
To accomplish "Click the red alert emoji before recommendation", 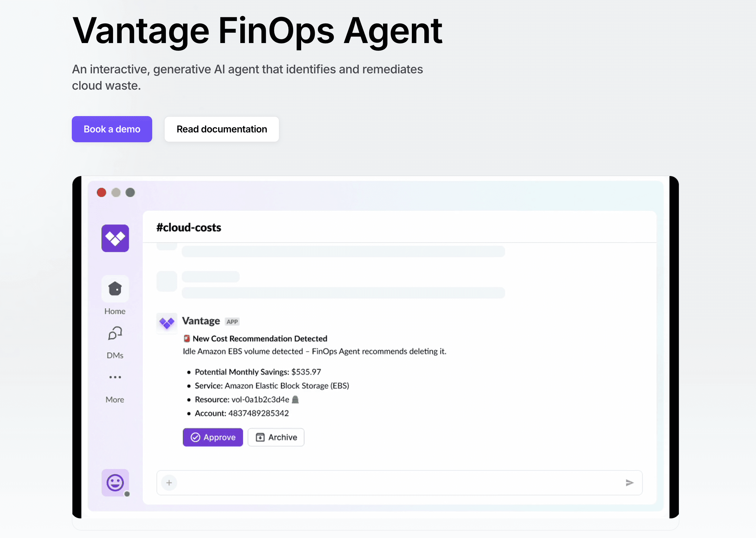I will 187,338.
